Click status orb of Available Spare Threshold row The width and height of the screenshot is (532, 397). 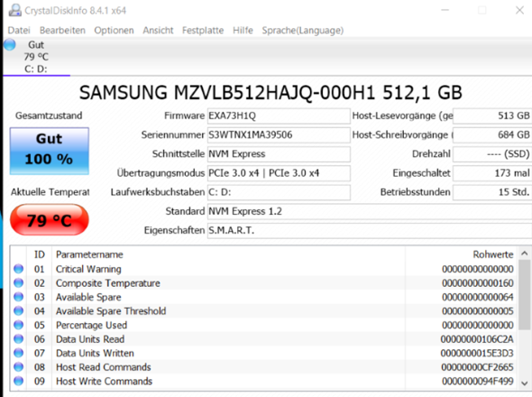point(19,310)
